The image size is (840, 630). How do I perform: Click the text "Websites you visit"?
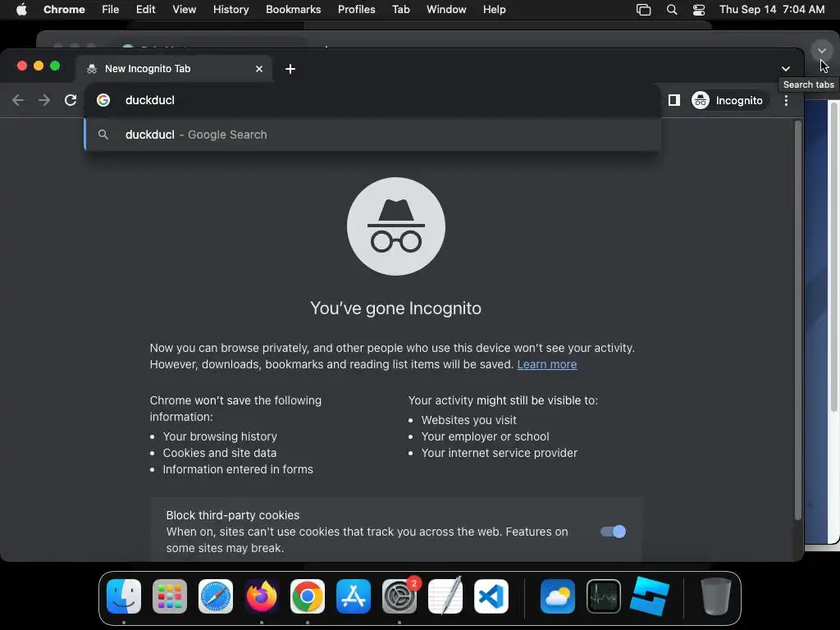pyautogui.click(x=468, y=420)
